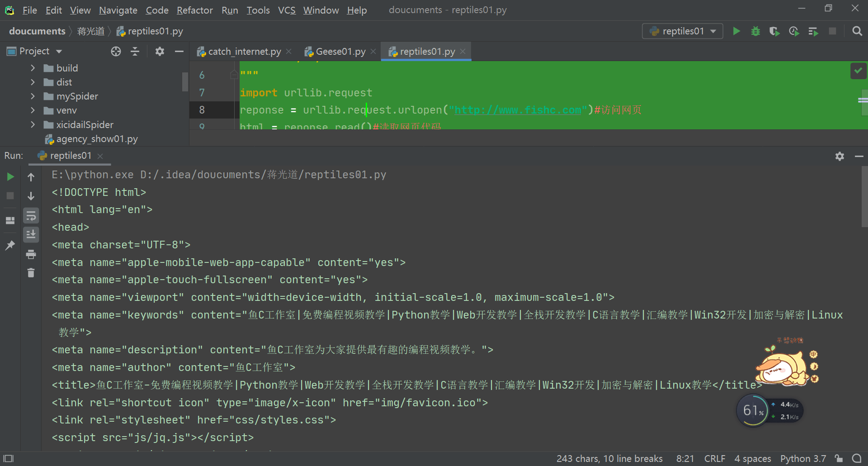Open Project panel settings gear
This screenshot has height=466, width=868.
coord(160,52)
